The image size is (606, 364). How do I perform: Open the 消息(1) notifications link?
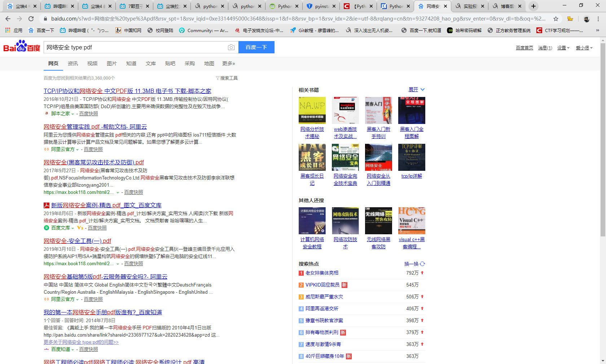point(545,48)
